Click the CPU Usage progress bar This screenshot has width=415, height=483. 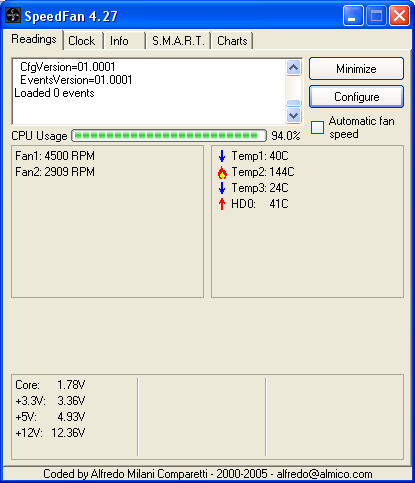point(169,136)
